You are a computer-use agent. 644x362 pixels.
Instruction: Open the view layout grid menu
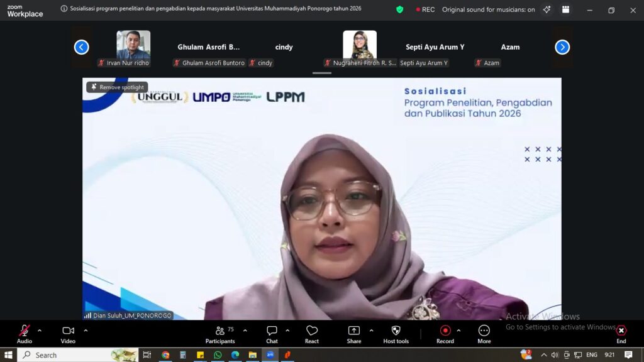(x=565, y=9)
